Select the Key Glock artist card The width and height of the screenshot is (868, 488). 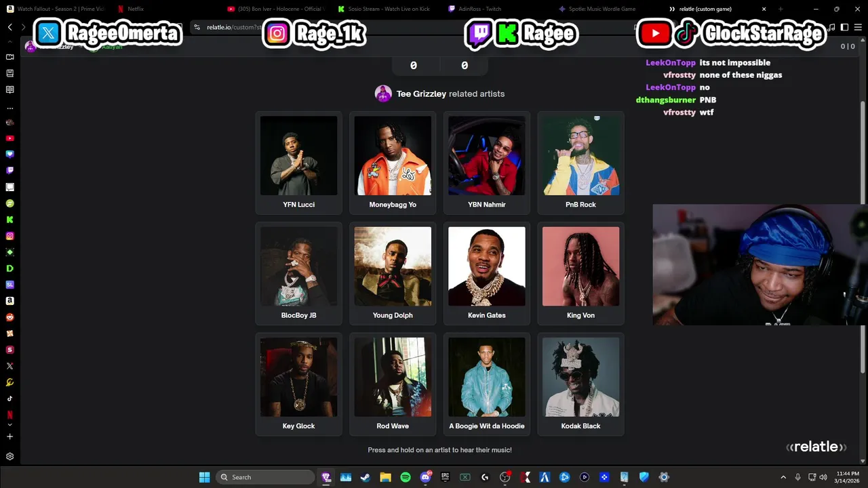pyautogui.click(x=298, y=384)
